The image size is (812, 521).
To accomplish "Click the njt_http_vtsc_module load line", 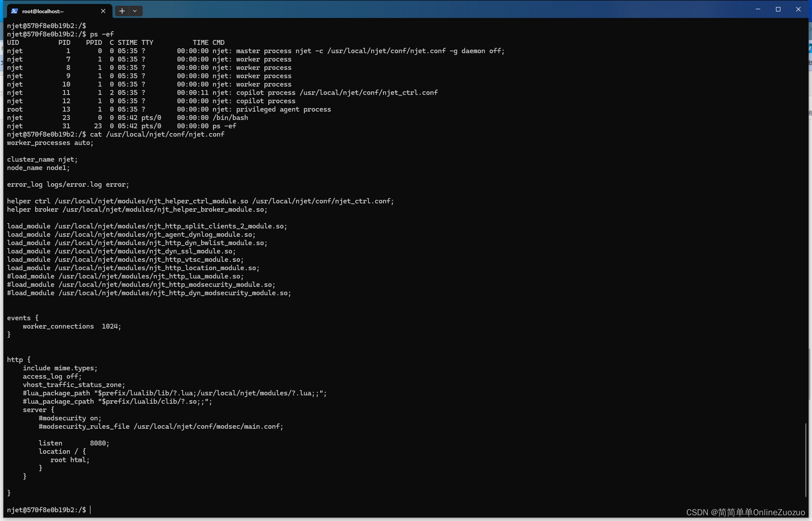I will pyautogui.click(x=125, y=260).
